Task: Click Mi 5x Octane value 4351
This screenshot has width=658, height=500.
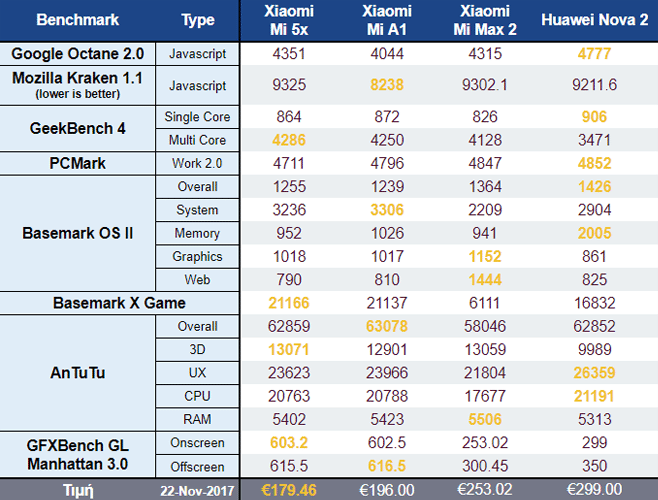Action: click(x=289, y=54)
